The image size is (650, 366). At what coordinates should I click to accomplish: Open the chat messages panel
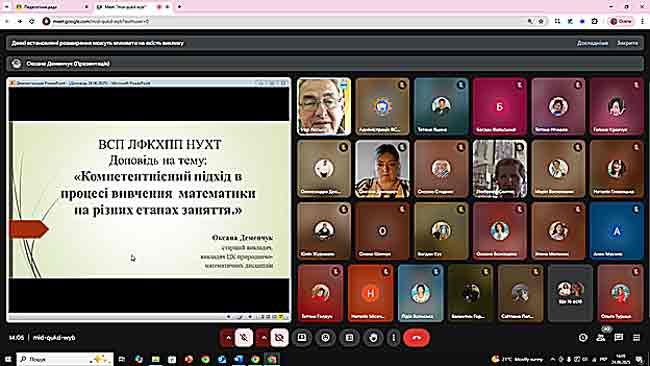click(618, 338)
